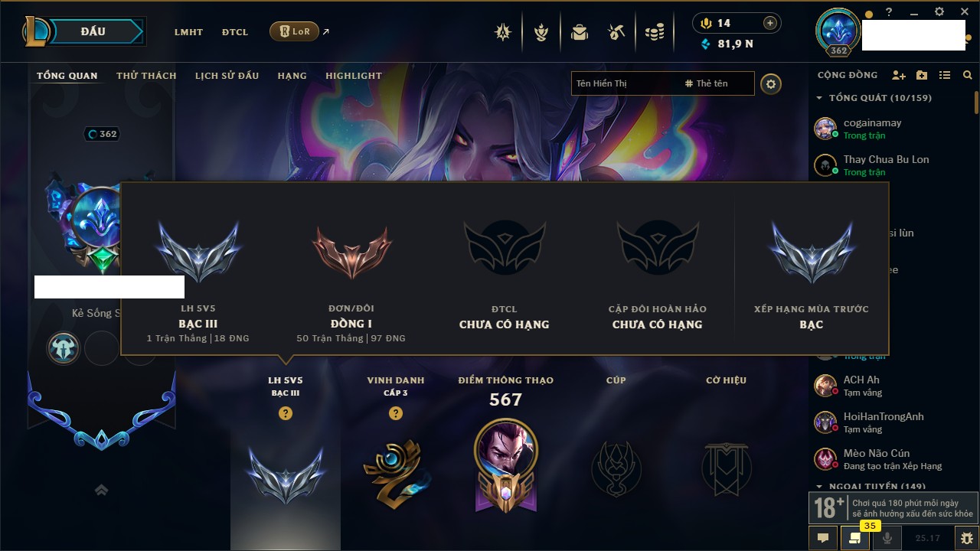The width and height of the screenshot is (980, 551).
Task: Click profile settings gear beside the name search
Action: click(x=771, y=84)
